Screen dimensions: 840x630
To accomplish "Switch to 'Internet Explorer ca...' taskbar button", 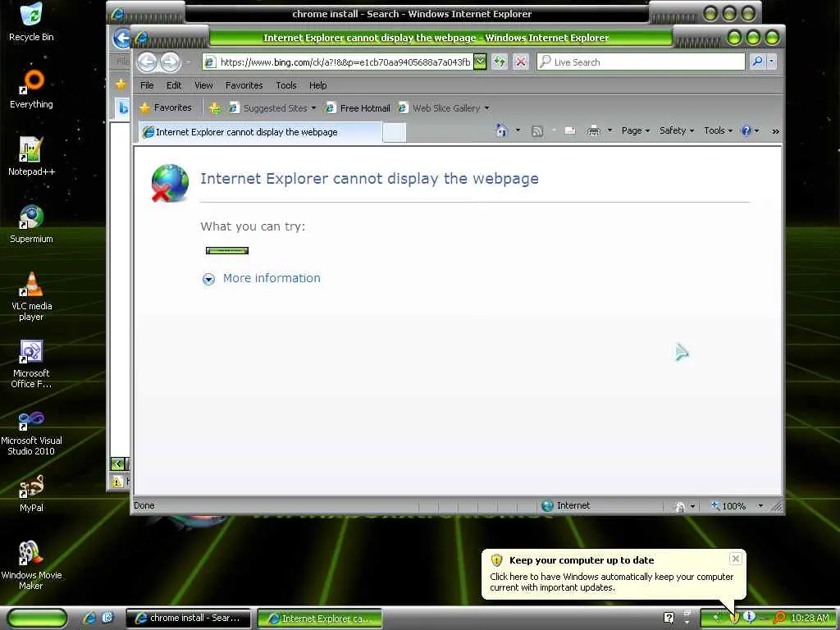I will [320, 619].
